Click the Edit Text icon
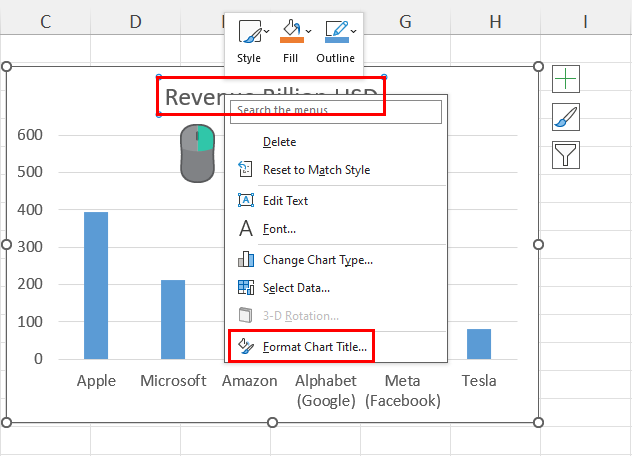 (246, 200)
